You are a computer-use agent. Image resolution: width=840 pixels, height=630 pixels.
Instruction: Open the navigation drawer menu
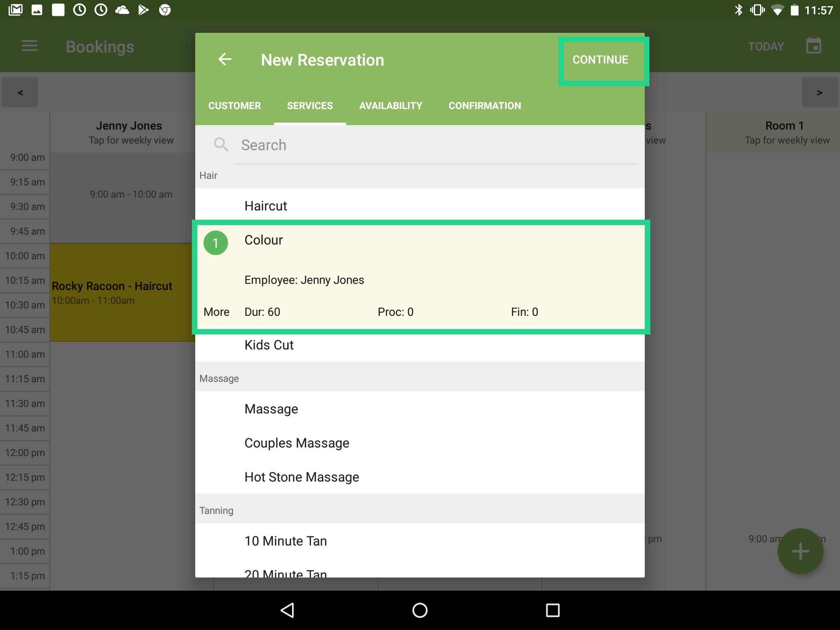point(29,46)
